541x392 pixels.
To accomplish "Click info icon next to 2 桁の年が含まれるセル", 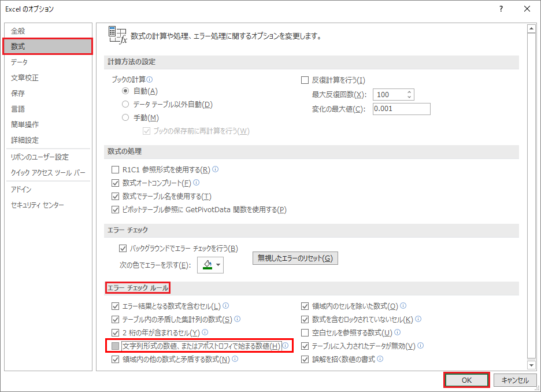I will (x=205, y=332).
